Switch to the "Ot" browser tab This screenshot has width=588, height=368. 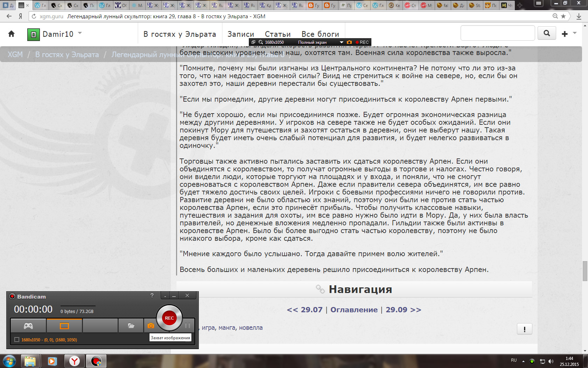121,5
